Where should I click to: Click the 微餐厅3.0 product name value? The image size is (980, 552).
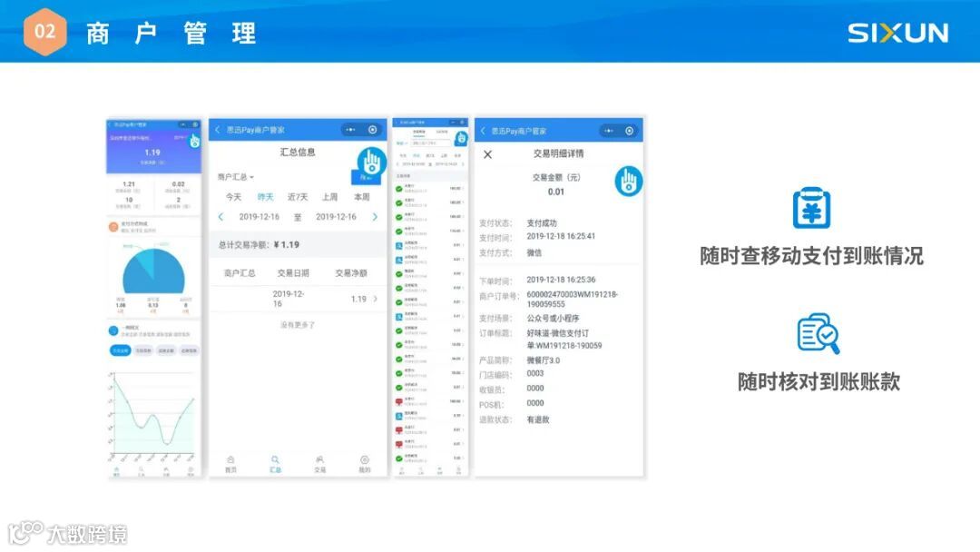tap(544, 360)
